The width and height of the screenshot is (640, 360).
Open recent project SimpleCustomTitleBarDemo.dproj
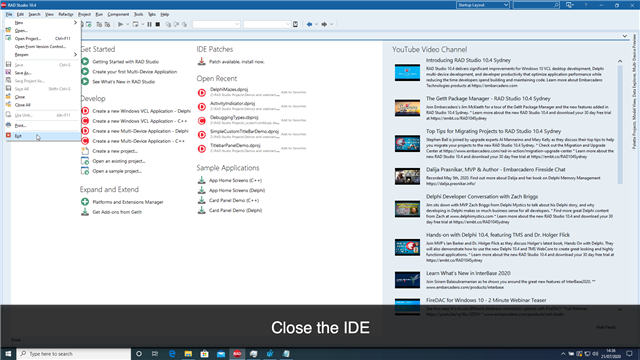coord(244,131)
